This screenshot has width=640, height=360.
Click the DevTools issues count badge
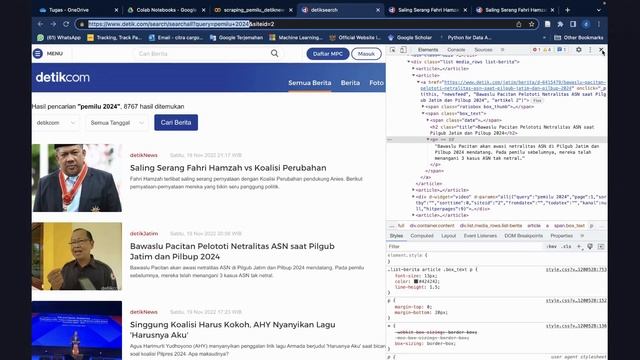point(562,50)
